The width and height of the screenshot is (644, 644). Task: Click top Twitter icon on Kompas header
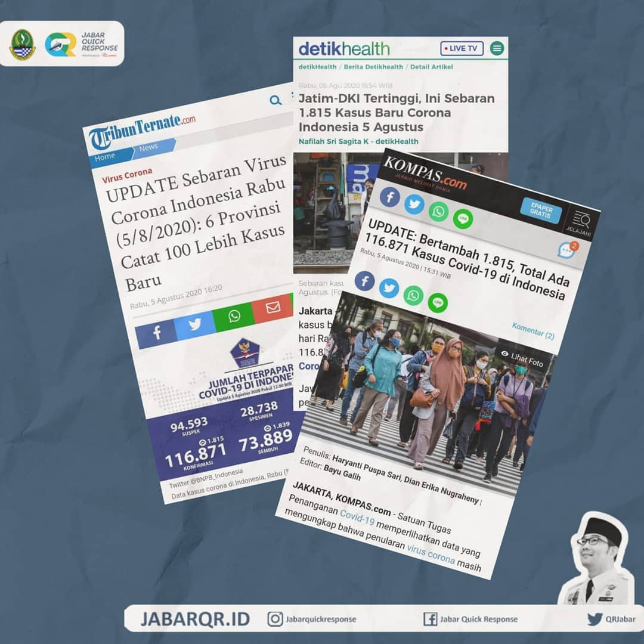coord(414,204)
